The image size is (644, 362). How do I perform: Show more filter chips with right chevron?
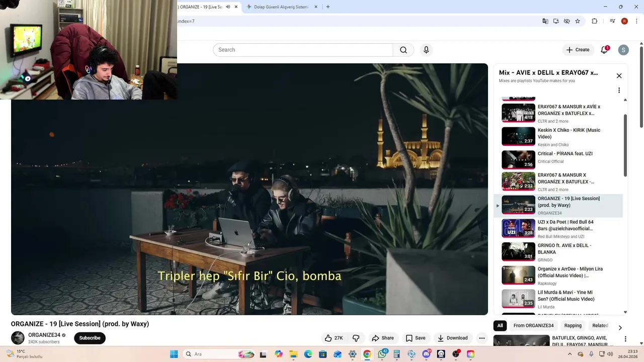click(x=620, y=327)
